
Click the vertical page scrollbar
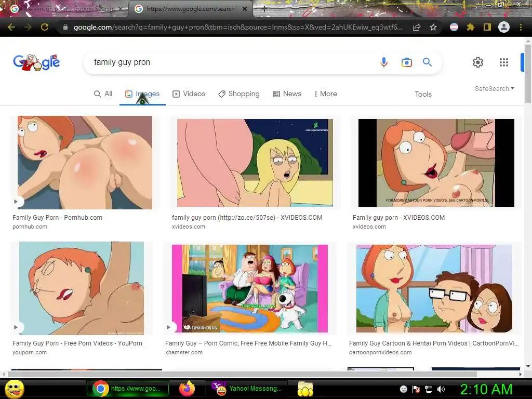pyautogui.click(x=528, y=73)
